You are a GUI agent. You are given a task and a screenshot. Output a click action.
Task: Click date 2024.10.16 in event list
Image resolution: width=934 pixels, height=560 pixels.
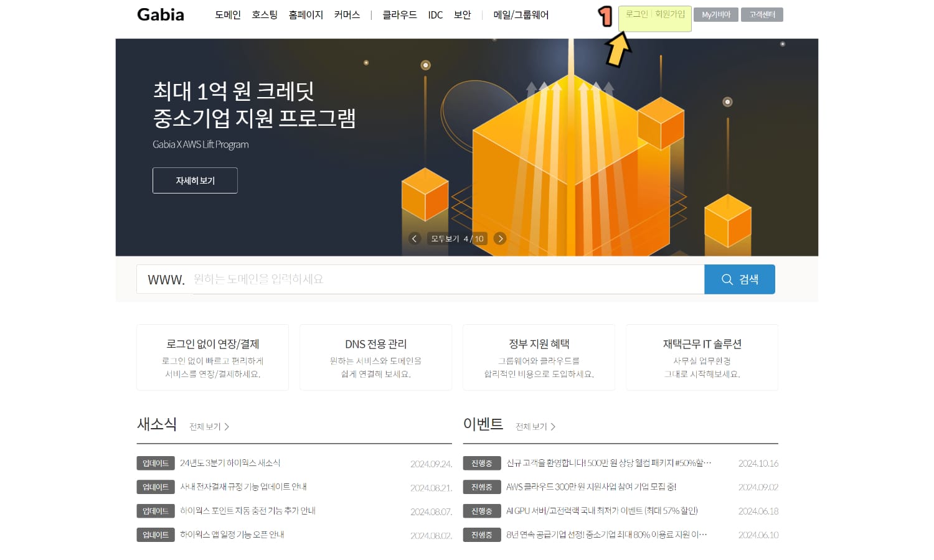[758, 463]
